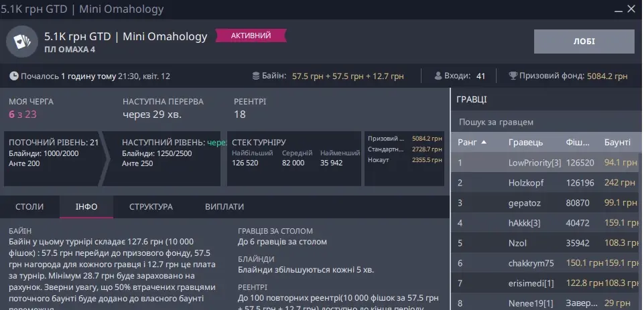Click the sort arrow in Ранг column

[484, 143]
